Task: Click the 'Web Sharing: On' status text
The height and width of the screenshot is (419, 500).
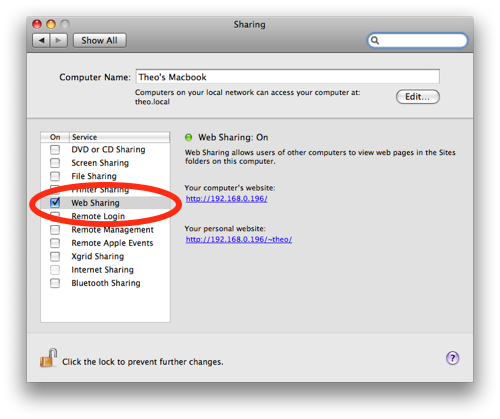Action: 233,137
